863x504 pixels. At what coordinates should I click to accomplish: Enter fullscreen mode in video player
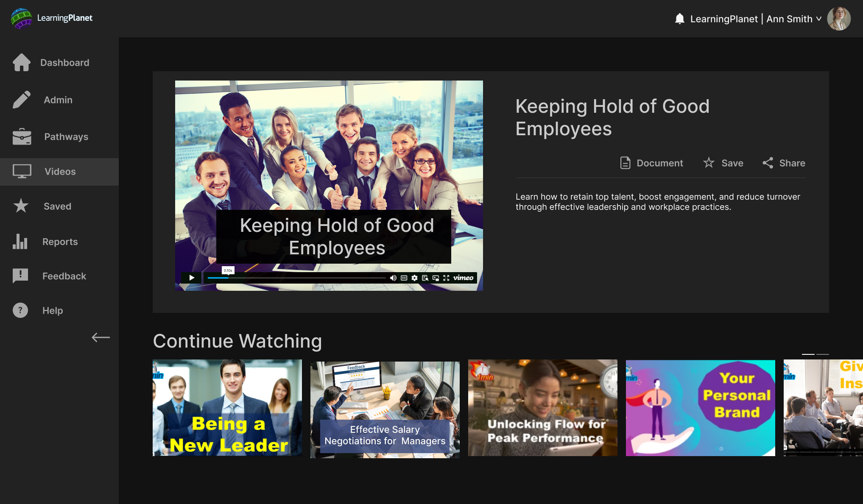tap(446, 278)
